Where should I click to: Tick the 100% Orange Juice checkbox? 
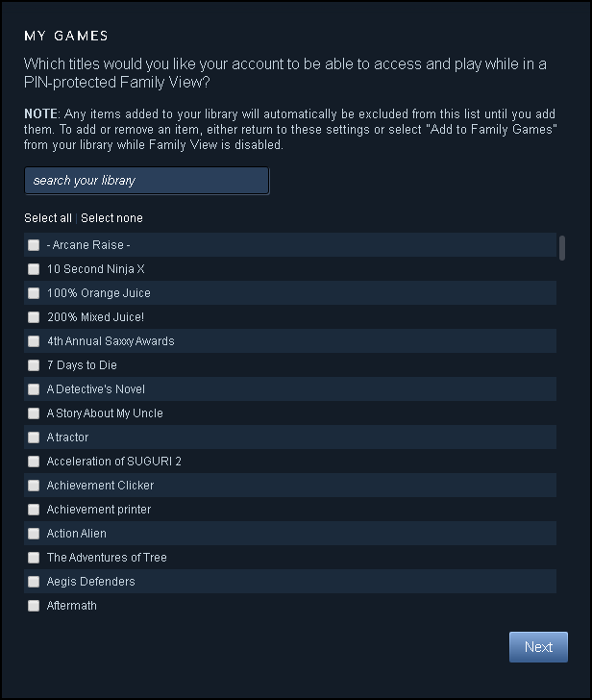tap(34, 293)
